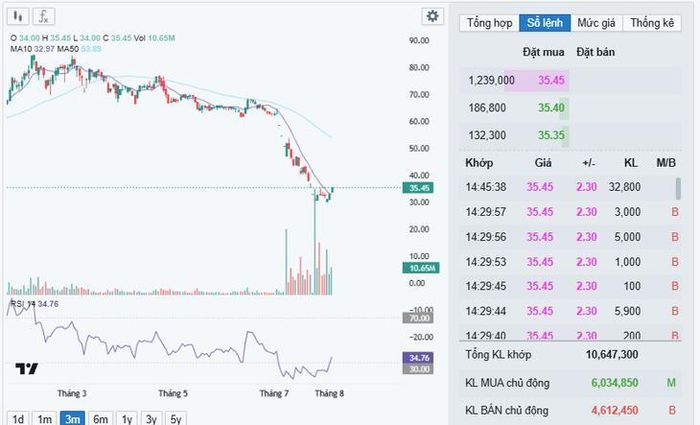
Task: Set chart range to 1y
Action: (127, 419)
